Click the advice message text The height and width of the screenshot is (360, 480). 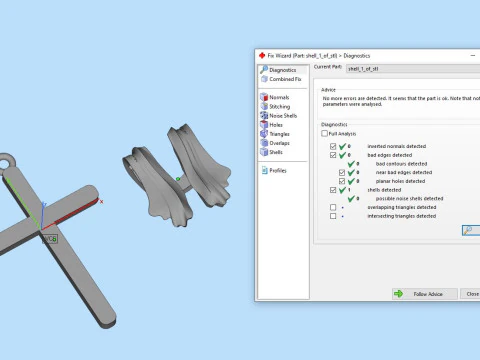click(401, 101)
